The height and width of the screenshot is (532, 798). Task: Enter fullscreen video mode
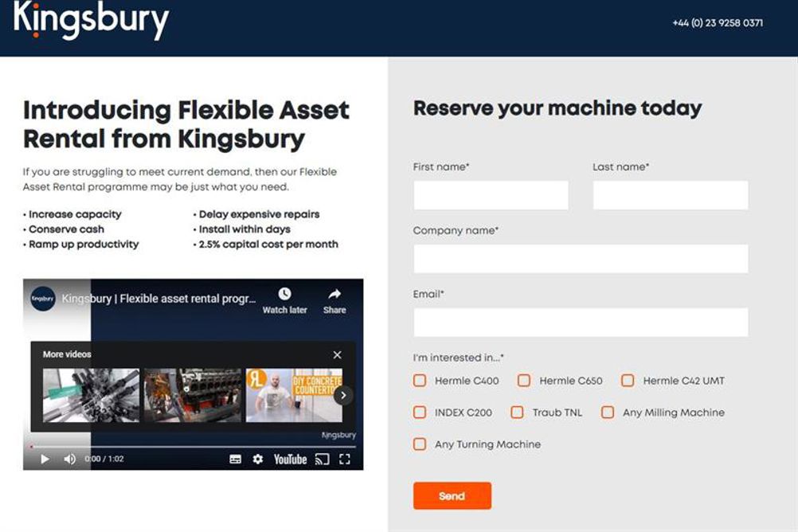[345, 460]
